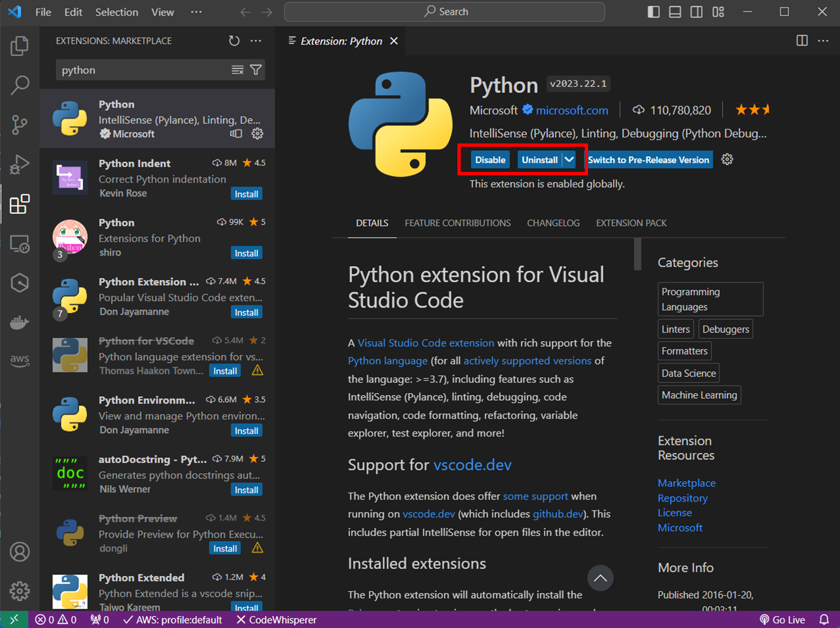Viewport: 840px width, 628px height.
Task: Switch to the Extension Pack tab
Action: click(631, 223)
